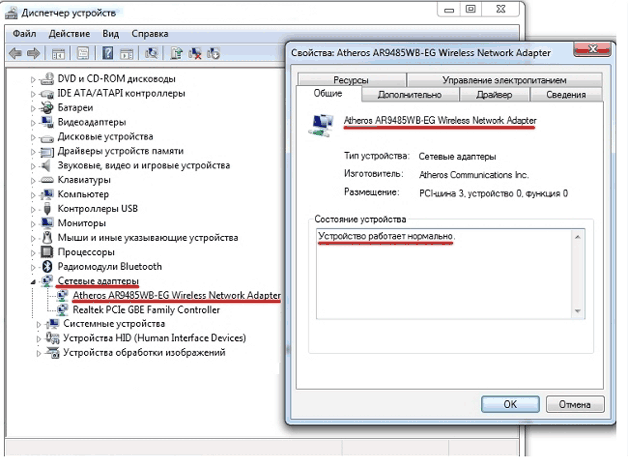Select Realtek PCIe GBE Family Controller
The image size is (628, 468).
146,309
